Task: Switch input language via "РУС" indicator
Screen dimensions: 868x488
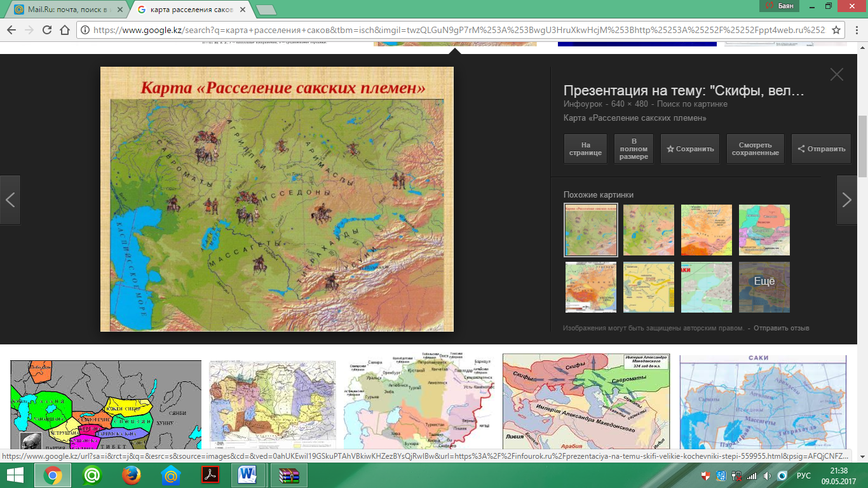Action: 804,476
